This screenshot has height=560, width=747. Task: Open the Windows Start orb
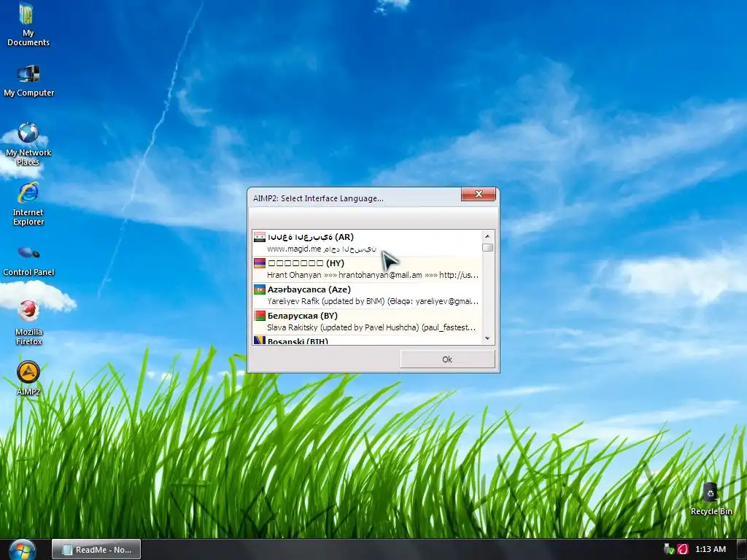[x=23, y=550]
